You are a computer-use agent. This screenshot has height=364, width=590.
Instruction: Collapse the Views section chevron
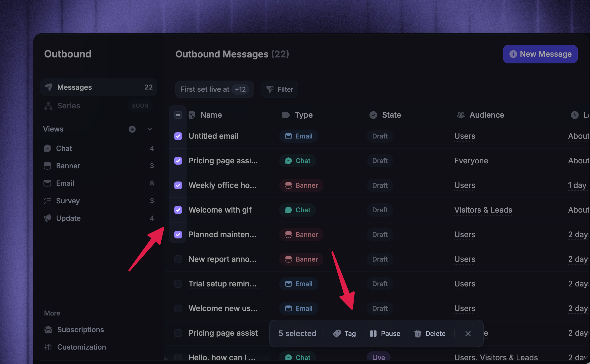[150, 129]
